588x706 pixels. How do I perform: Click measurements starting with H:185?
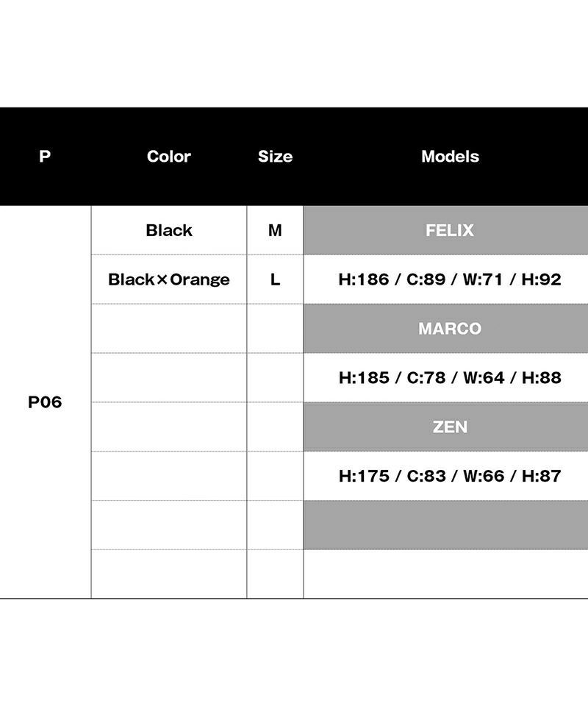click(450, 378)
